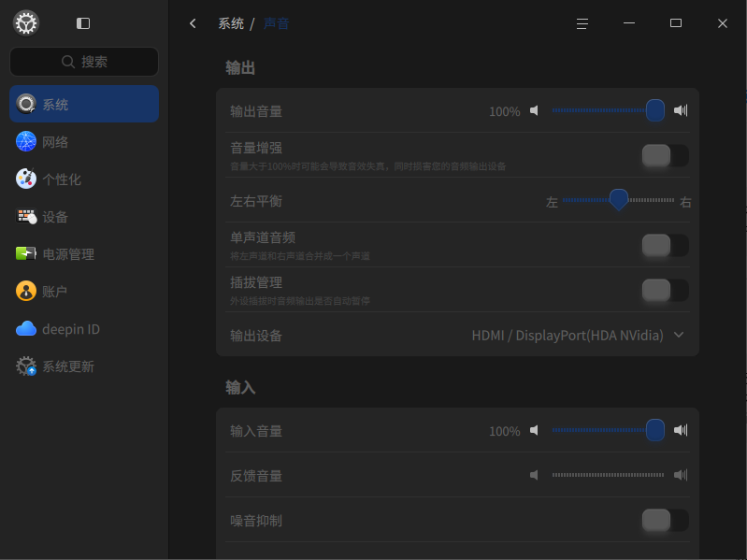Viewport: 747px width, 560px height.
Task: Click the 左 label of balance slider
Action: pyautogui.click(x=552, y=202)
